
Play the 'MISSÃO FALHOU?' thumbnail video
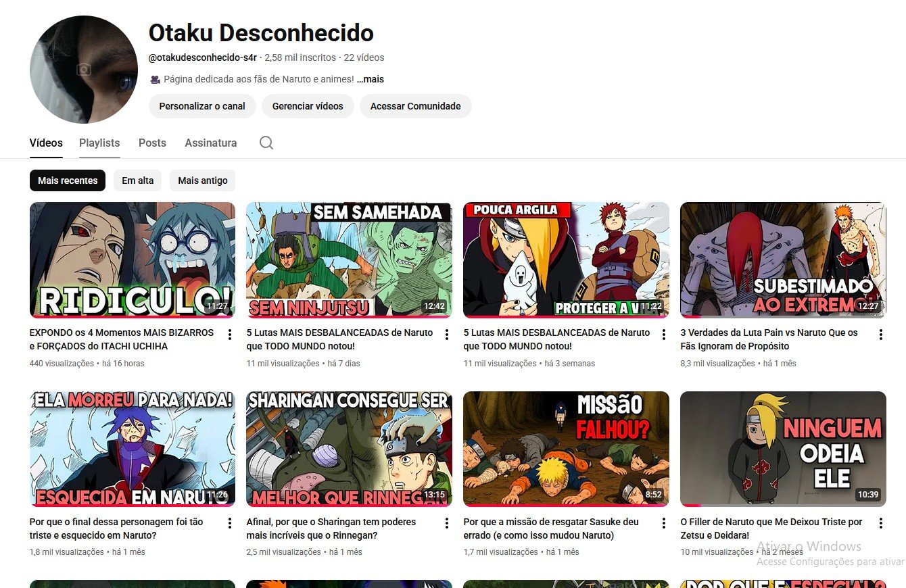[566, 449]
